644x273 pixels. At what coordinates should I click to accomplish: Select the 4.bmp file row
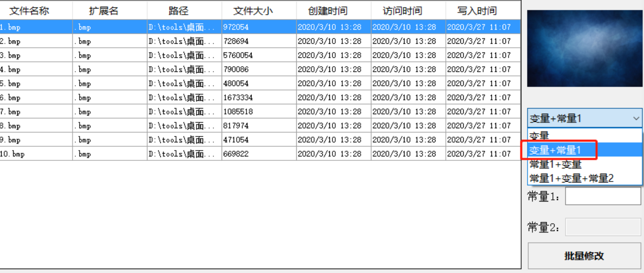(260, 69)
